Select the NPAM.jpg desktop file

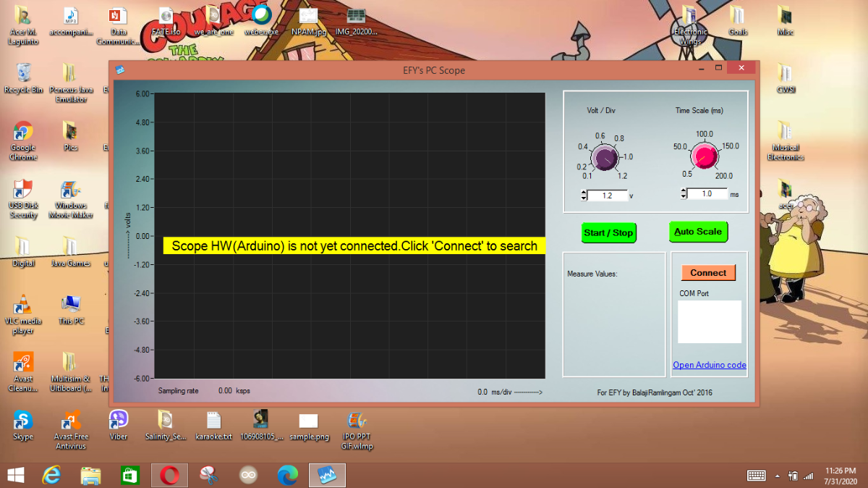[309, 20]
